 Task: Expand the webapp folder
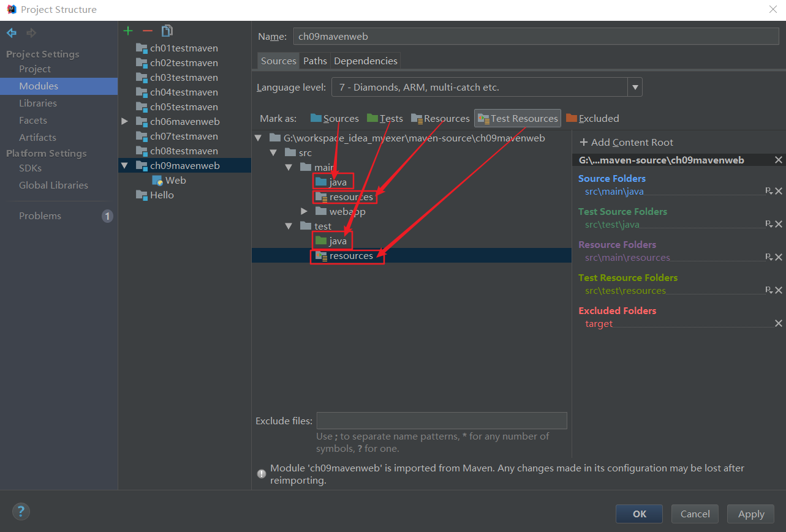coord(304,212)
